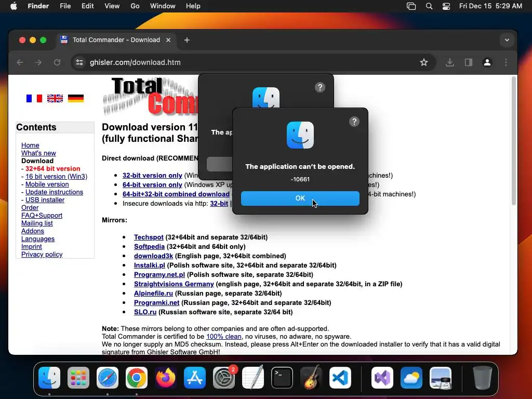Open the Softpedia mirror link
The height and width of the screenshot is (399, 532).
(x=149, y=247)
